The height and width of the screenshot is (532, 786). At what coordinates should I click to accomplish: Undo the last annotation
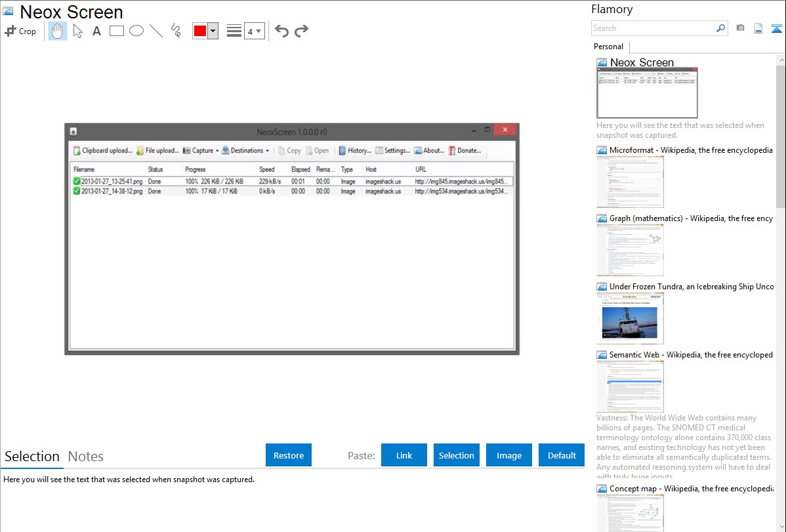coord(281,31)
